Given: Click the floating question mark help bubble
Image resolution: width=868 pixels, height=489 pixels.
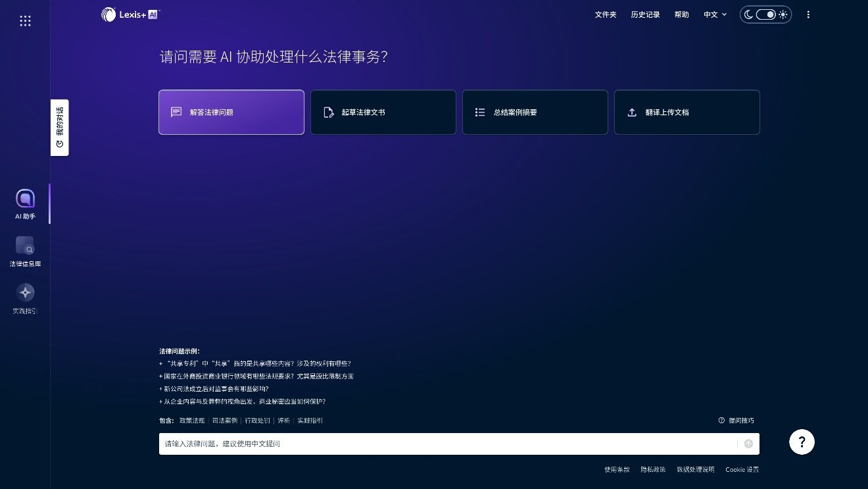Looking at the screenshot, I should pyautogui.click(x=802, y=442).
